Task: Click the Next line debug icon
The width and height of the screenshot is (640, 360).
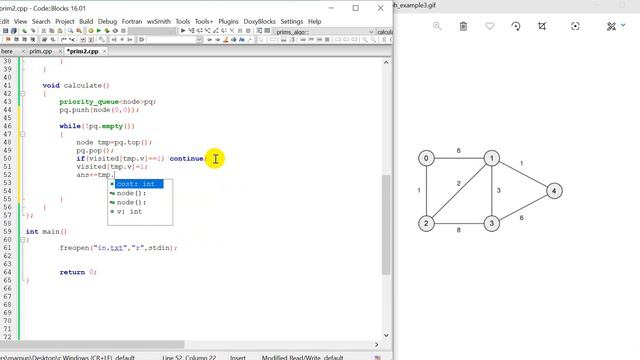Action: click(199, 31)
